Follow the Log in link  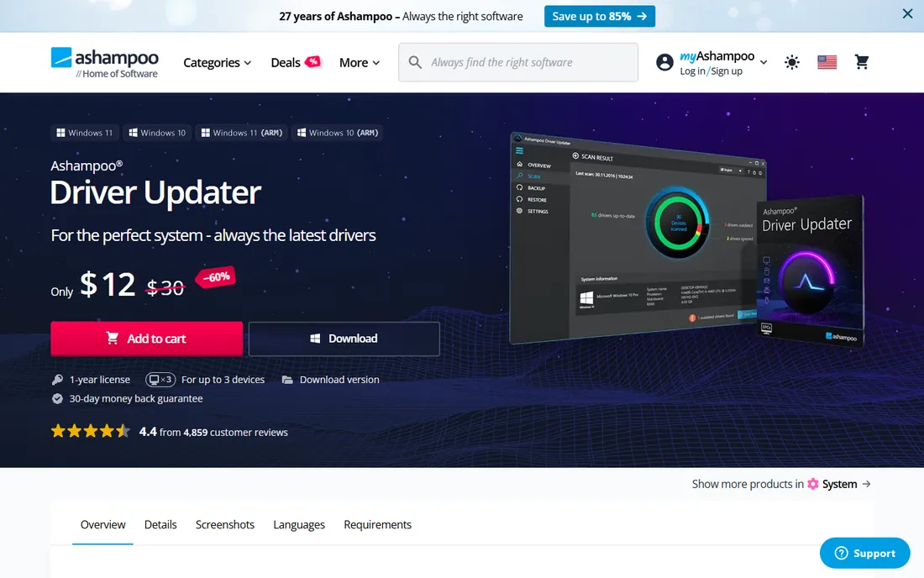pos(692,71)
